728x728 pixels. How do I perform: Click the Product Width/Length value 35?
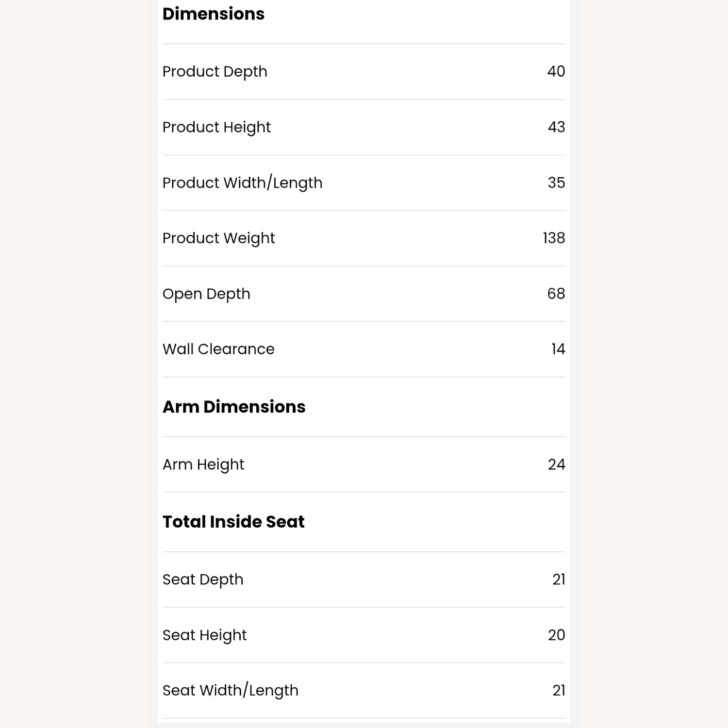point(556,183)
